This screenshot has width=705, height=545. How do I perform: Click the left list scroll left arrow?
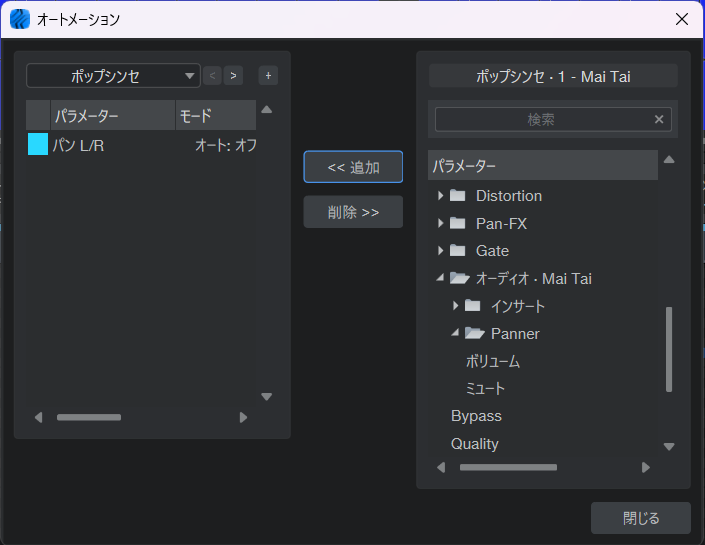39,417
